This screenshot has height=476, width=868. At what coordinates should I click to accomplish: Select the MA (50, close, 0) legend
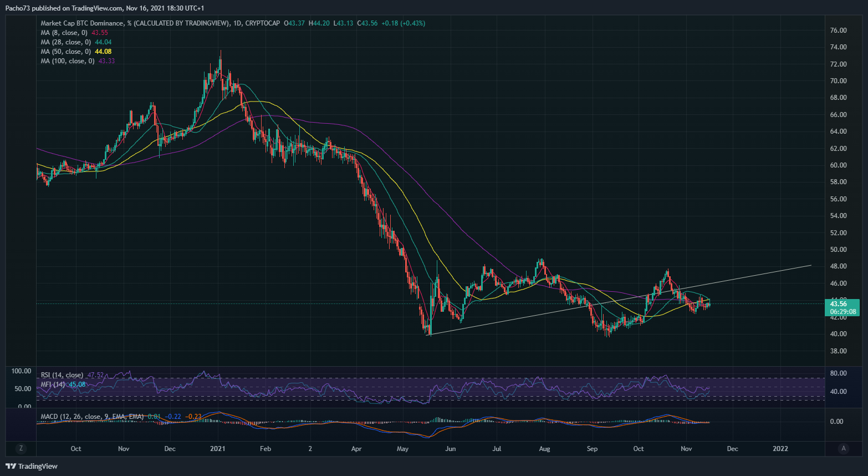click(x=67, y=52)
